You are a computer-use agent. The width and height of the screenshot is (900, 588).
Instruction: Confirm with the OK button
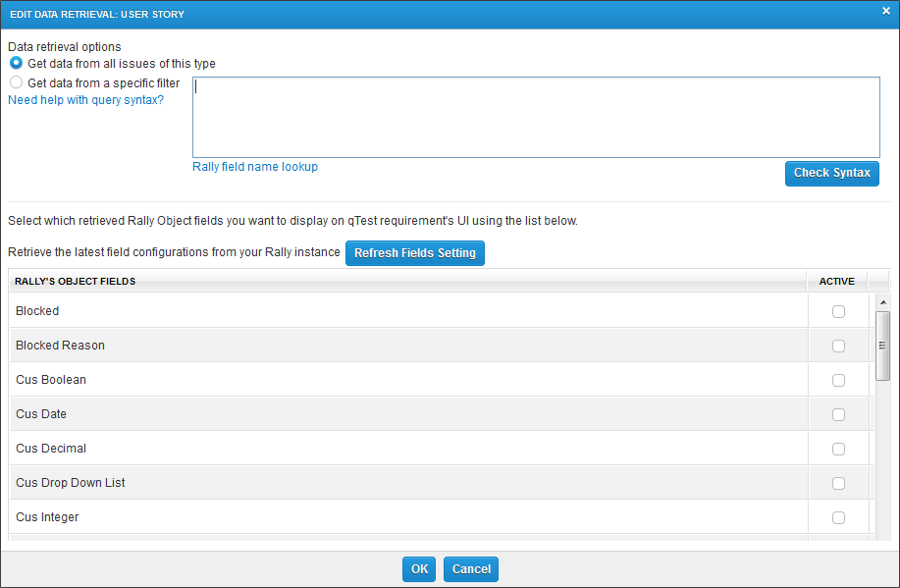(x=419, y=569)
